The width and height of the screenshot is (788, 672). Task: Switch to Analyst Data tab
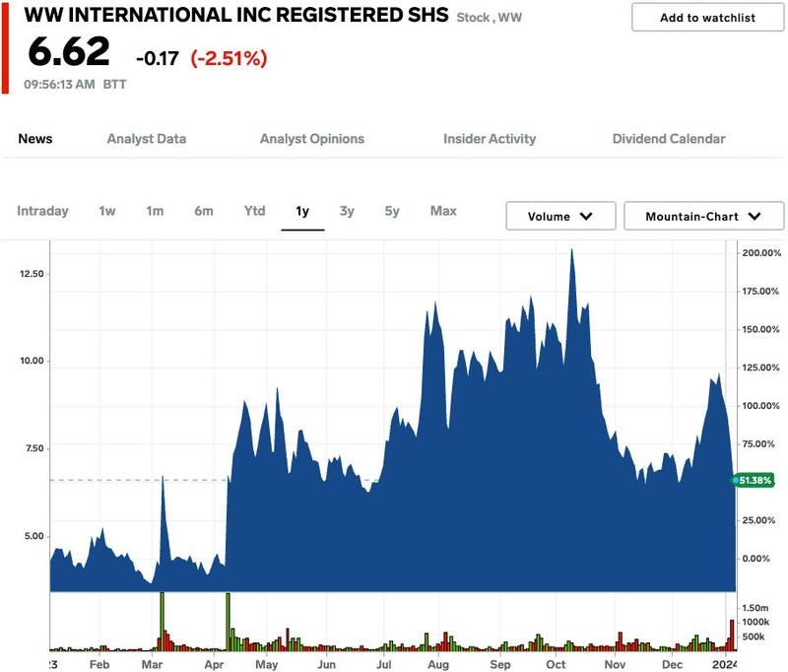[147, 139]
